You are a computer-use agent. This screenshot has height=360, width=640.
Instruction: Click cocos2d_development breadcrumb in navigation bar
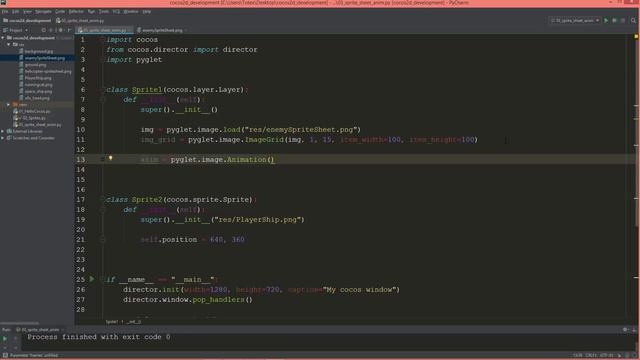[x=27, y=20]
